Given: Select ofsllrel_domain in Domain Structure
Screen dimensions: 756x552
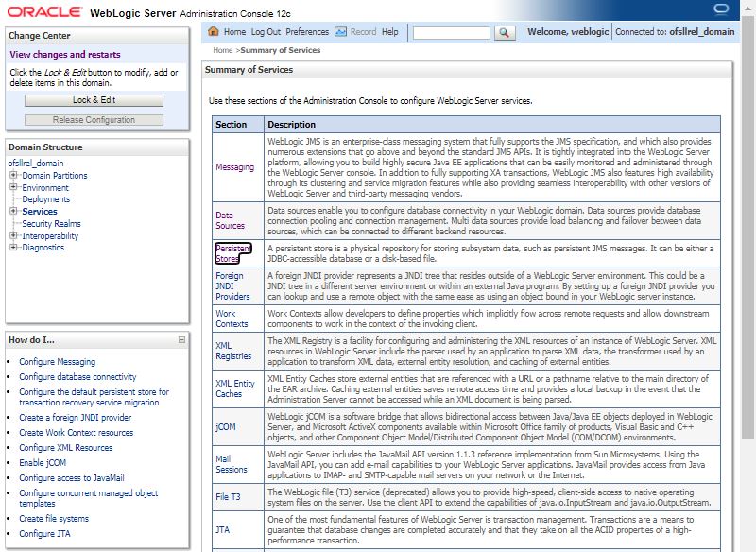Looking at the screenshot, I should tap(36, 163).
